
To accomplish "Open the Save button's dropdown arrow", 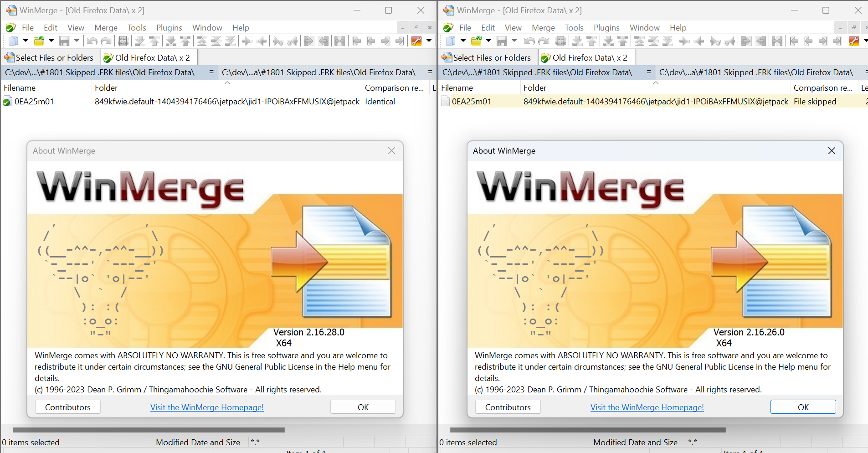I will [76, 41].
